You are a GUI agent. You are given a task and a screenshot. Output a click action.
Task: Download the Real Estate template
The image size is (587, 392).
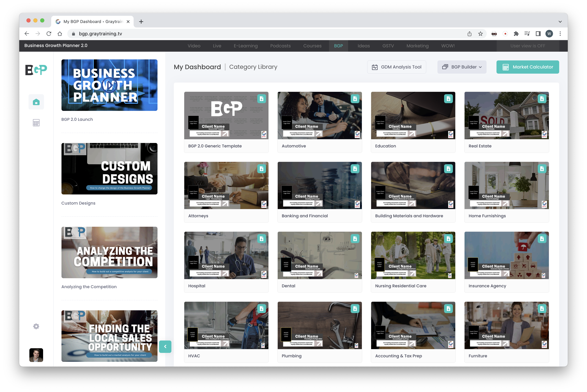click(x=542, y=99)
